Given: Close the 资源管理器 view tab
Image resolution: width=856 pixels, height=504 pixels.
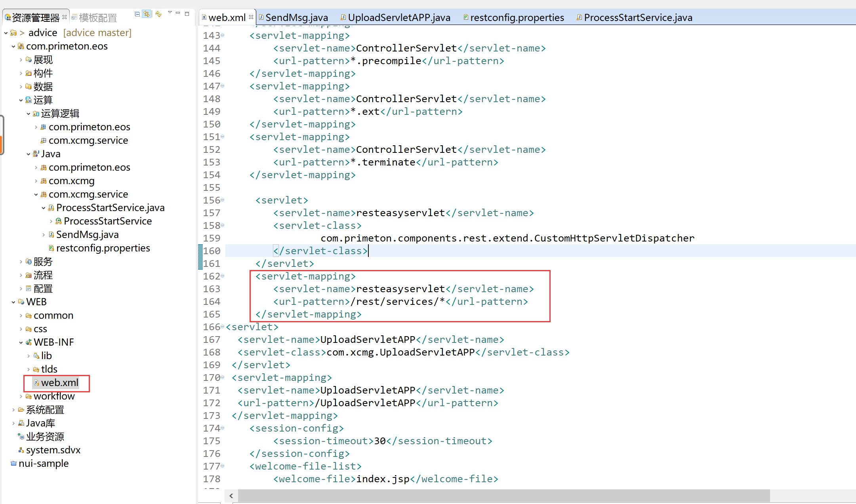Looking at the screenshot, I should click(x=65, y=17).
